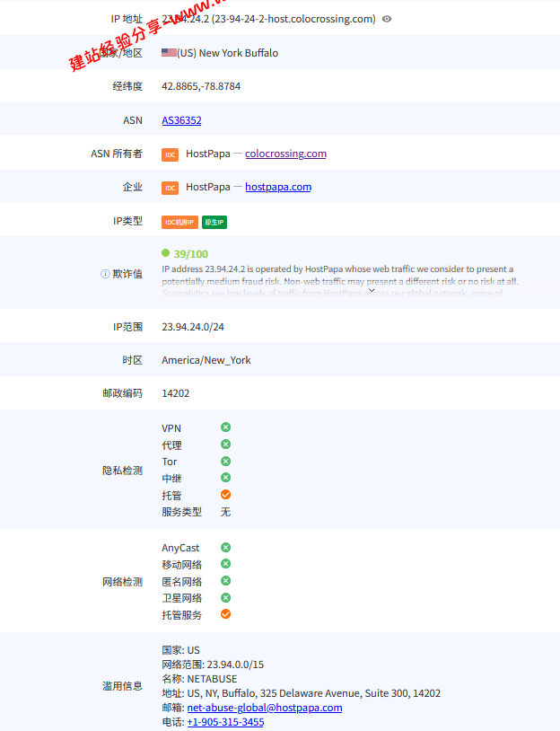This screenshot has height=731, width=560.
Task: Click the 网络检测 row label
Action: (x=123, y=582)
